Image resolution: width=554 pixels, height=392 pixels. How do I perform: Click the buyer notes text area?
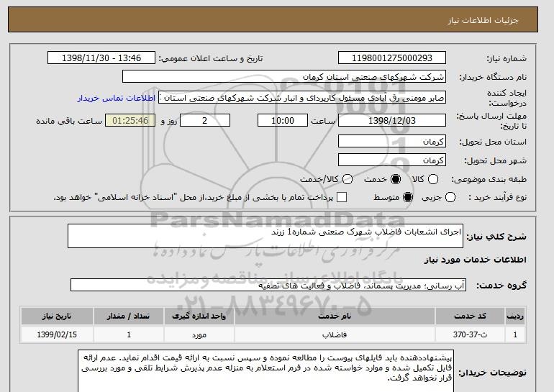click(265, 371)
